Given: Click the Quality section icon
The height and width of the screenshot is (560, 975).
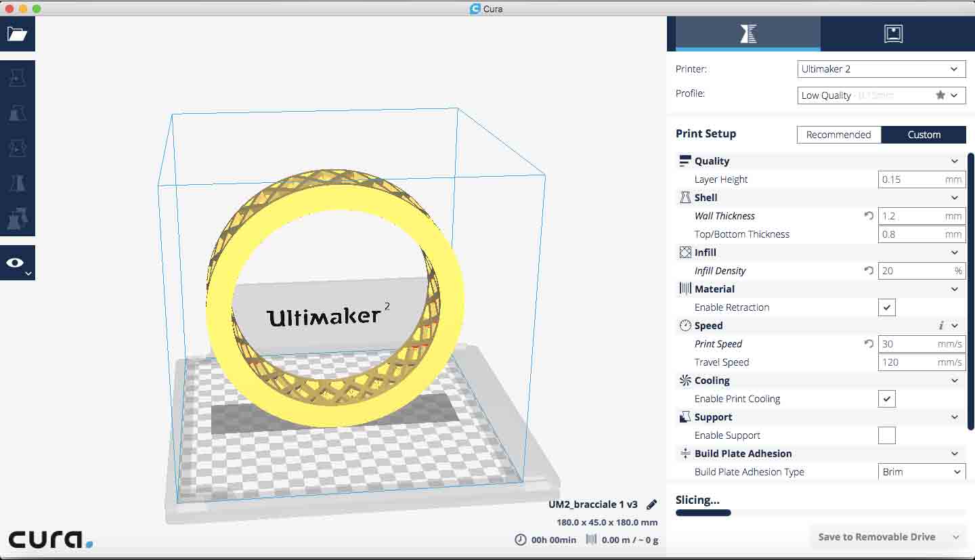Looking at the screenshot, I should [685, 161].
